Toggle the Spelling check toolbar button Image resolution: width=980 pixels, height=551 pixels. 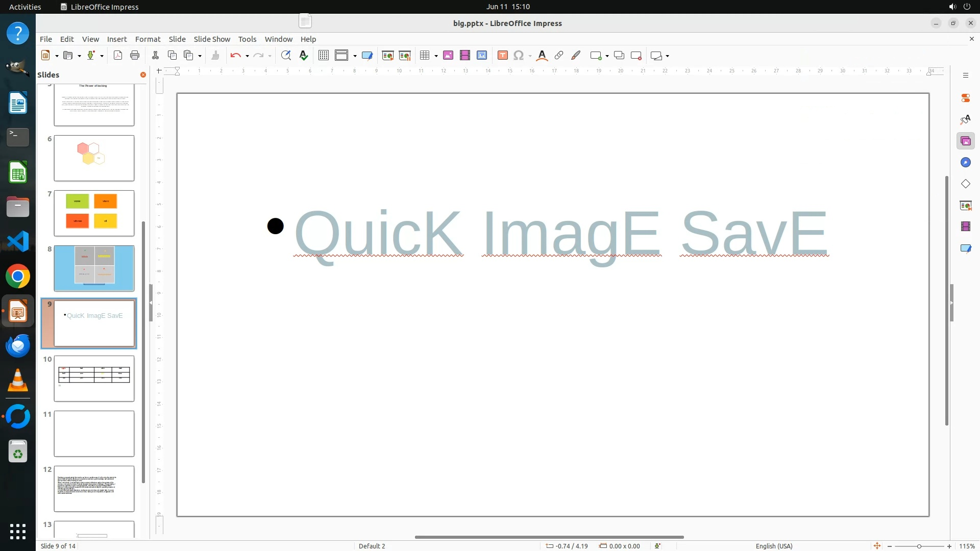pos(304,56)
